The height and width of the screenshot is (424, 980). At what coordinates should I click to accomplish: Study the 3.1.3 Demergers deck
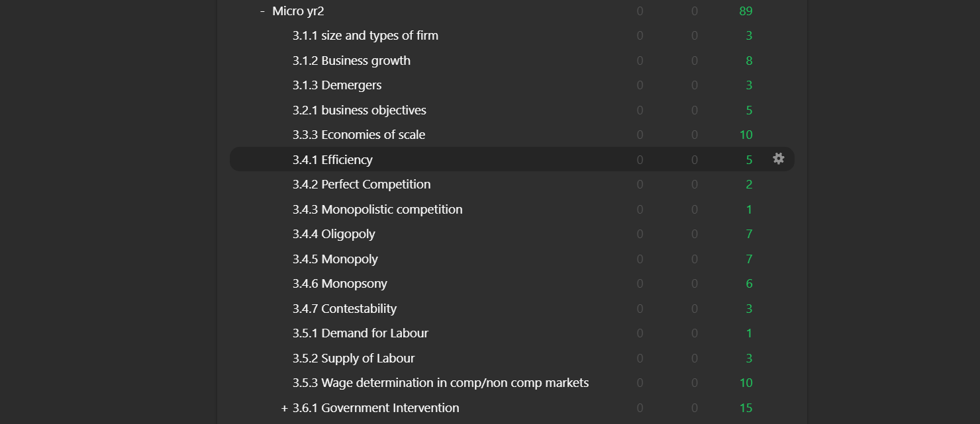click(337, 85)
